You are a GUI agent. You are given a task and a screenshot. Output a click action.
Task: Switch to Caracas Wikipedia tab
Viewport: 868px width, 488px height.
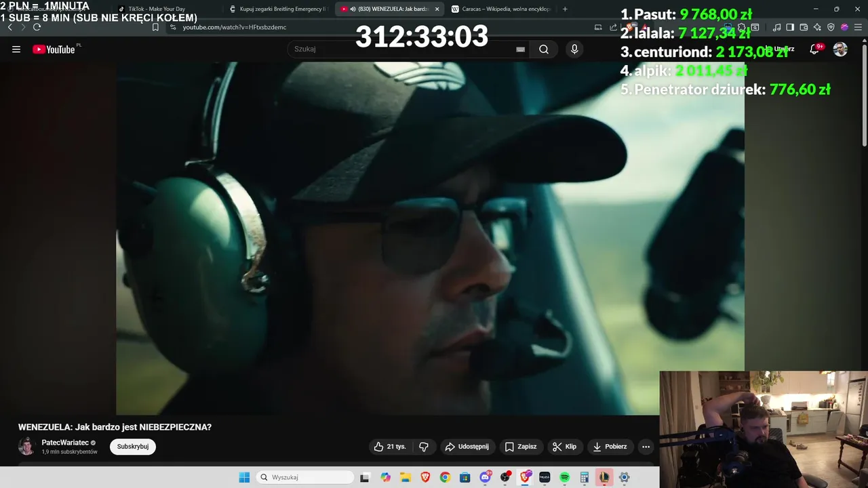500,9
